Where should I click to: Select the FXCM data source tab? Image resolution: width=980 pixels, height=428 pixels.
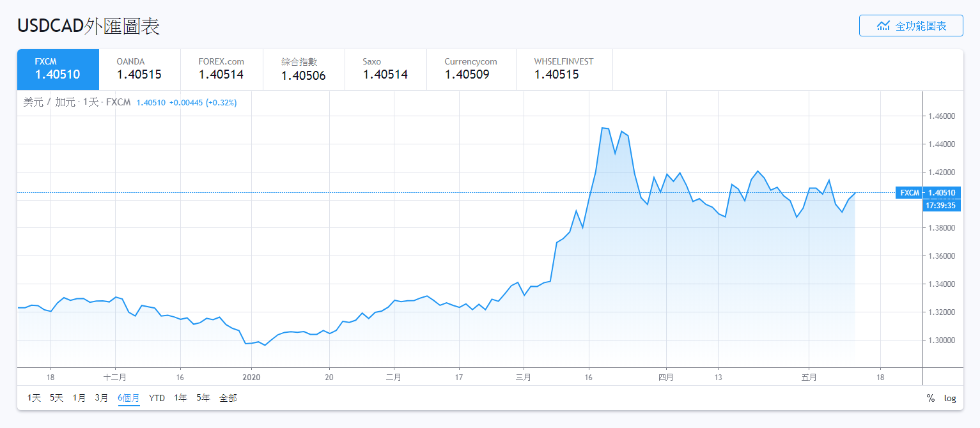tap(58, 70)
